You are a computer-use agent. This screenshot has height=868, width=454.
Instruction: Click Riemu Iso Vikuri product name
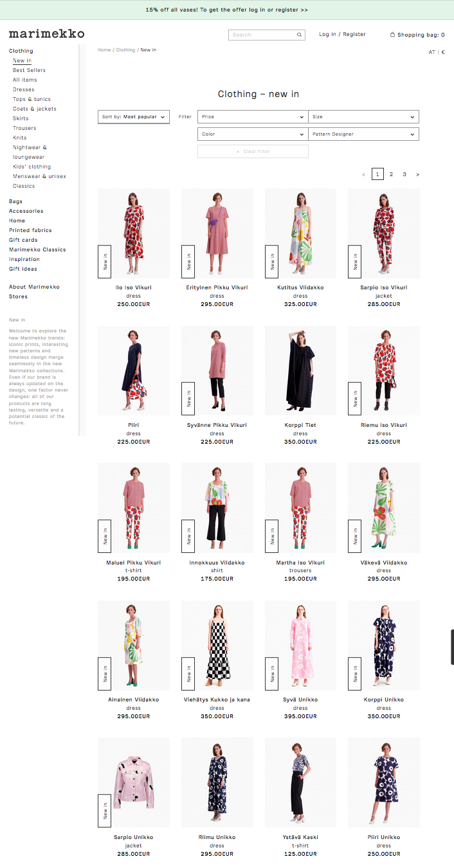(x=384, y=425)
